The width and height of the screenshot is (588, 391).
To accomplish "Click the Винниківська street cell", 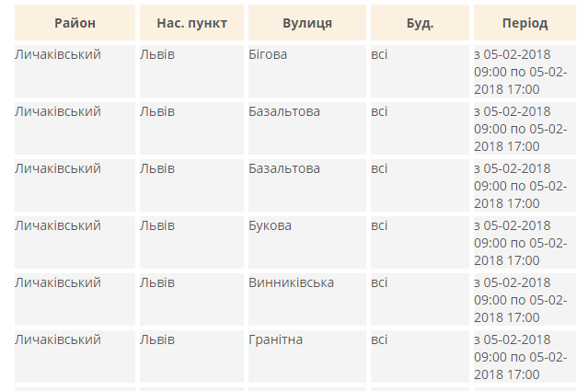I will tap(291, 282).
